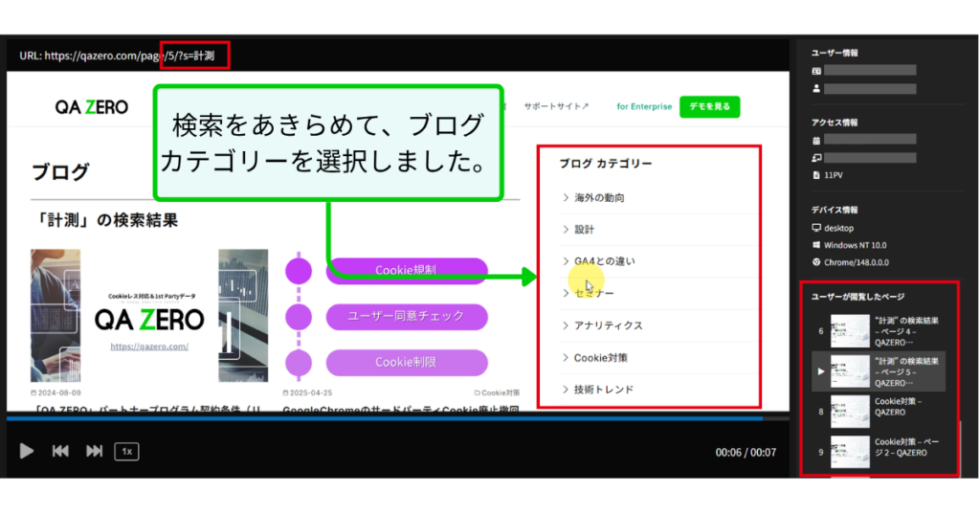980x515 pixels.
Task: Open page 9 Cookie対策 ページ 2 entry
Action: pos(879,451)
